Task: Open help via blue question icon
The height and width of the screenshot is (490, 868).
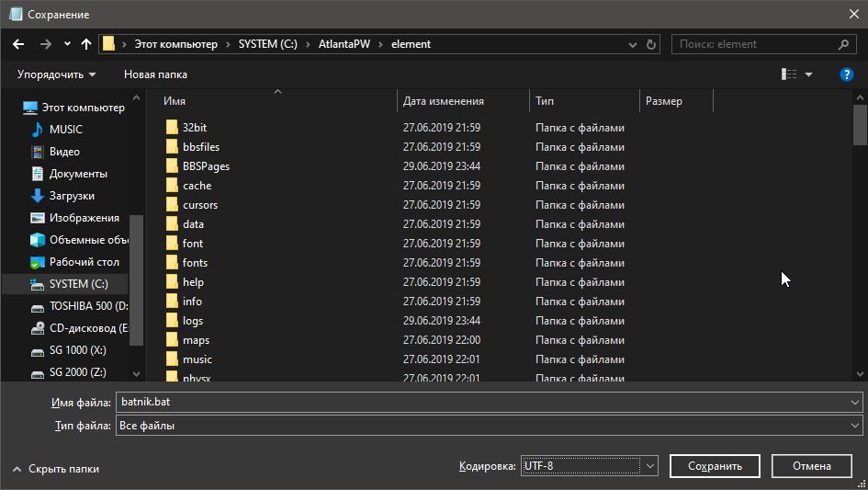Action: tap(846, 74)
